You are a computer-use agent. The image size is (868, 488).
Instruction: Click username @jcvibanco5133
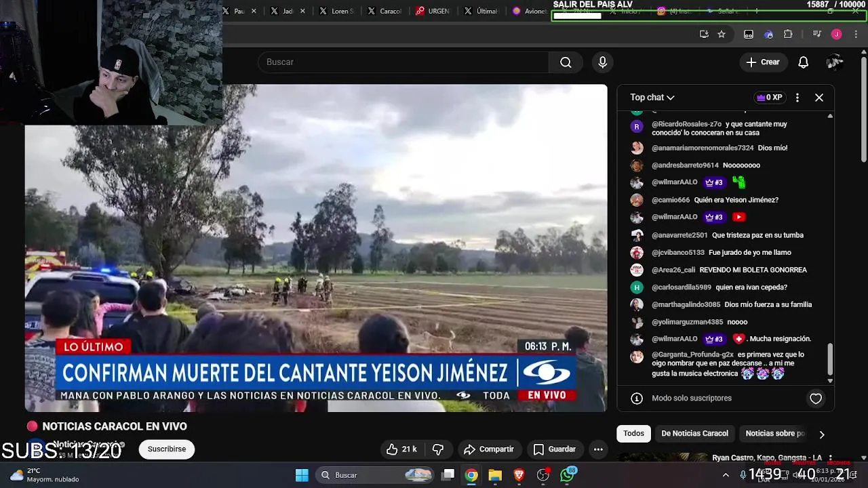(x=678, y=252)
